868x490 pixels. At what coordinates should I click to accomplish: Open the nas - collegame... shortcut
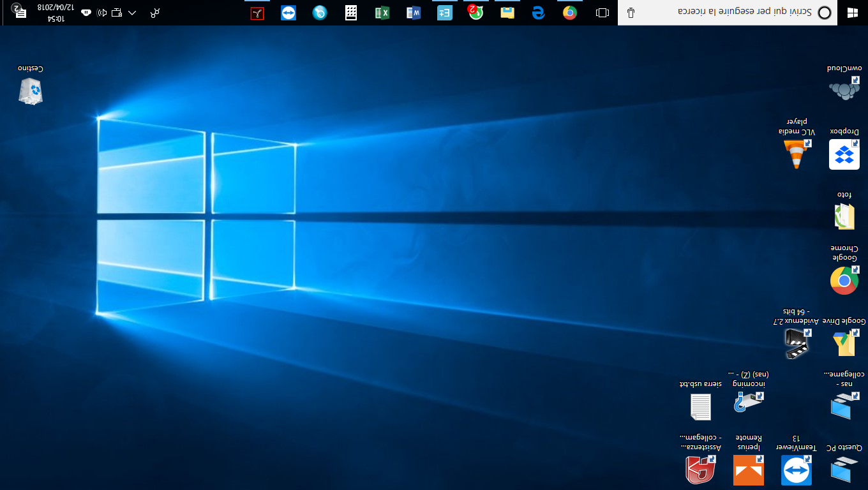[x=844, y=396]
